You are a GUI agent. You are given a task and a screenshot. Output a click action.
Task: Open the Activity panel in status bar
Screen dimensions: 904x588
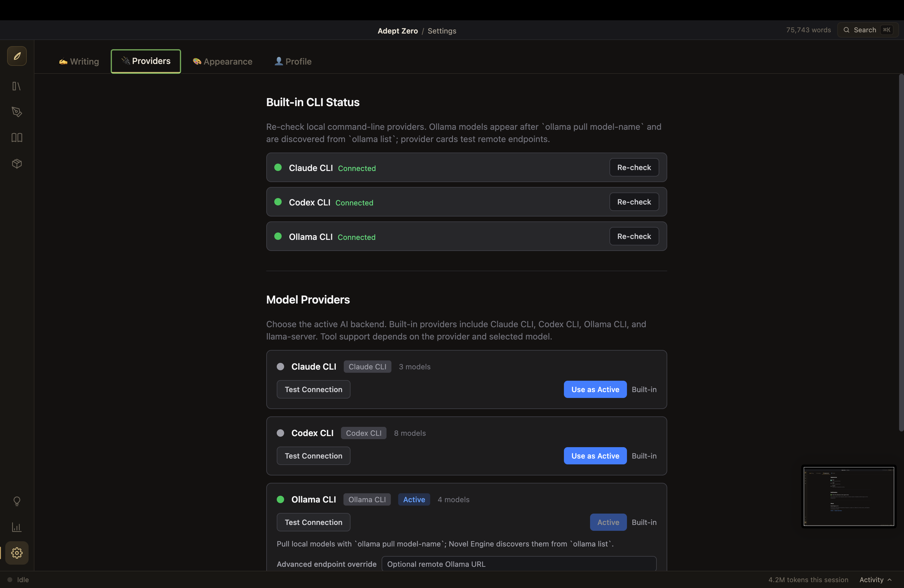tap(875, 580)
